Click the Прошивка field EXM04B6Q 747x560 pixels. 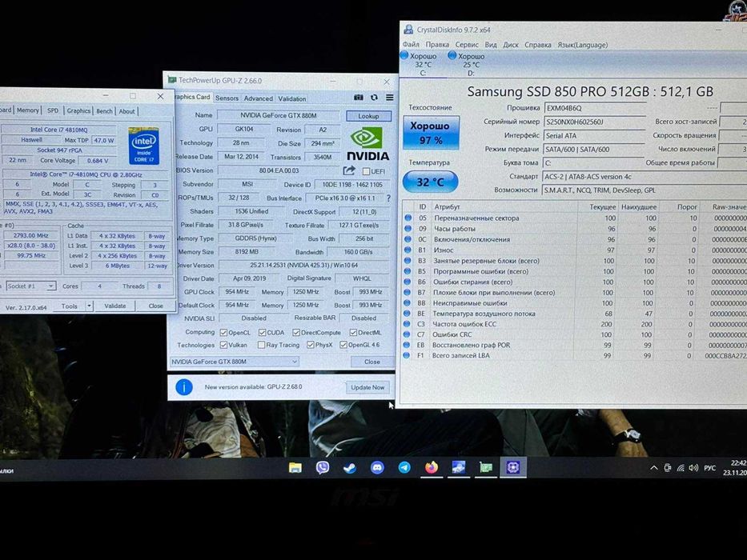595,108
